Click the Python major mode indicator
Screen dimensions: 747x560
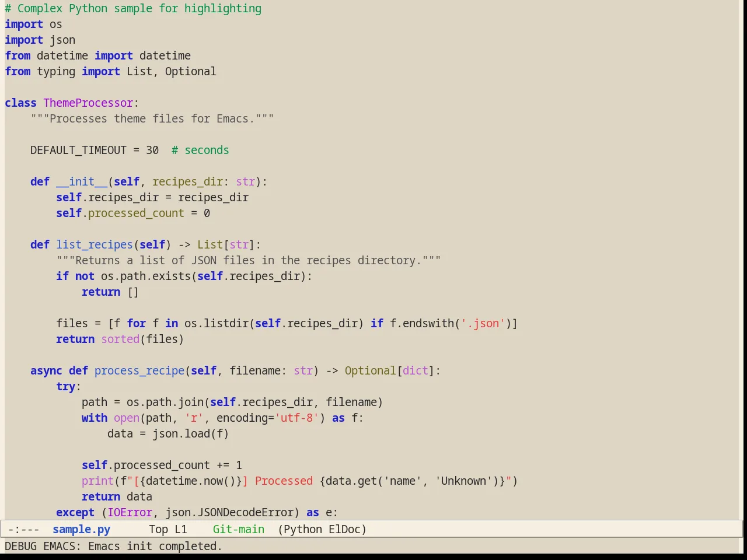click(302, 529)
